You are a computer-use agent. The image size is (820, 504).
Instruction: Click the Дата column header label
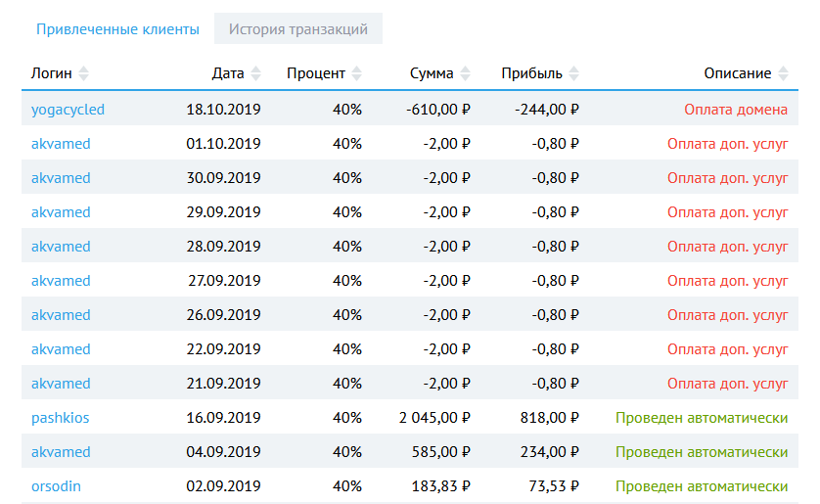pos(228,73)
